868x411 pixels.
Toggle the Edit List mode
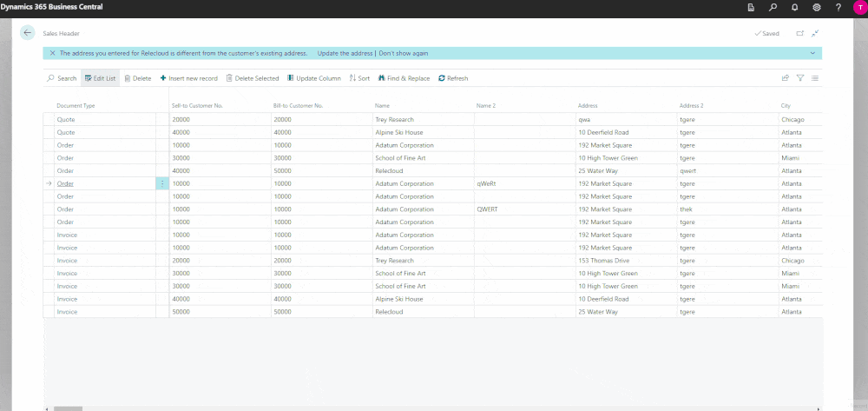[100, 78]
